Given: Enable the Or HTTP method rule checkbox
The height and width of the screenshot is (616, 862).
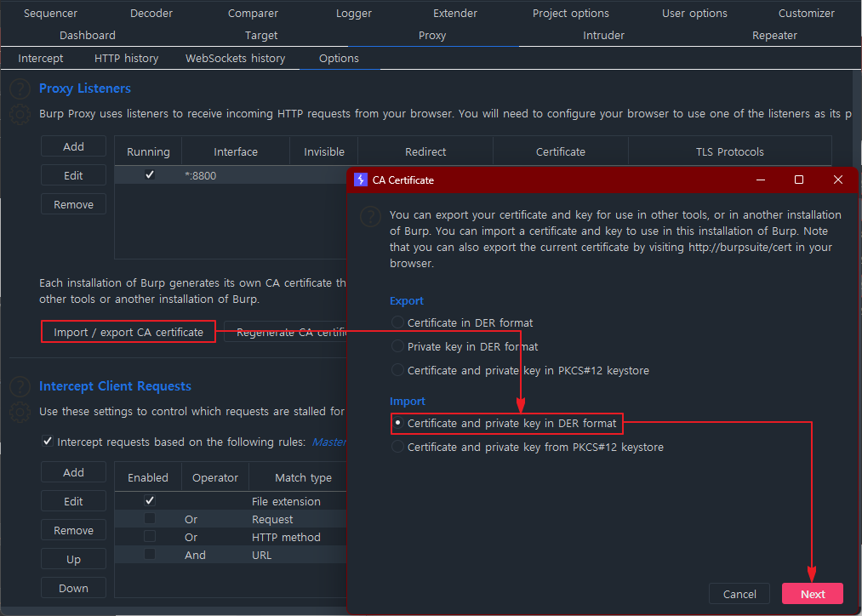Looking at the screenshot, I should point(150,536).
